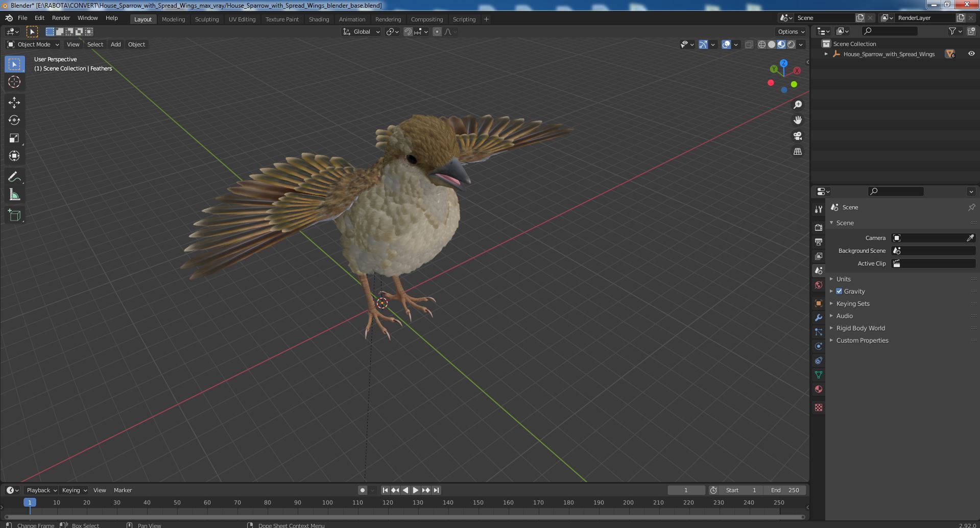Image resolution: width=980 pixels, height=528 pixels.
Task: Switch to wireframe viewport shading
Action: [762, 44]
